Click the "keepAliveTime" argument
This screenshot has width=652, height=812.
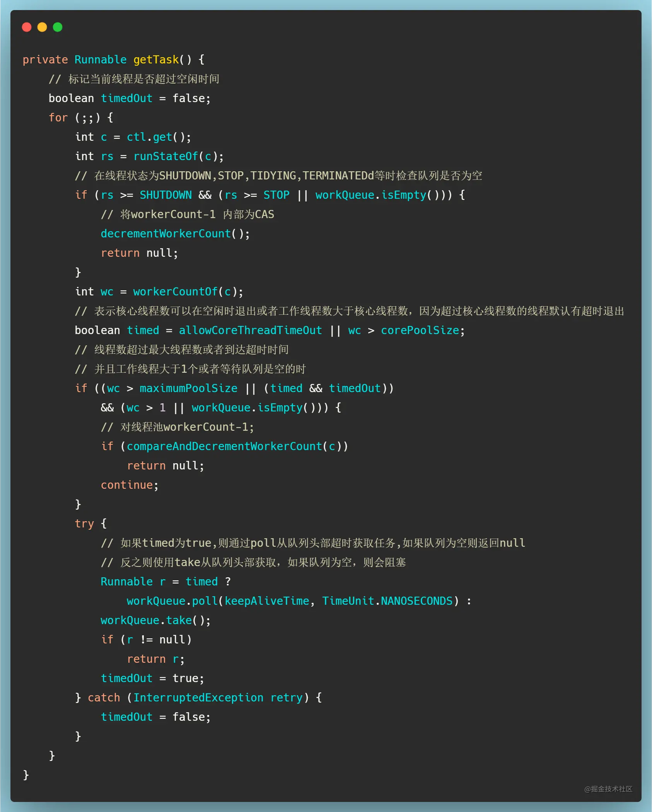pyautogui.click(x=267, y=601)
